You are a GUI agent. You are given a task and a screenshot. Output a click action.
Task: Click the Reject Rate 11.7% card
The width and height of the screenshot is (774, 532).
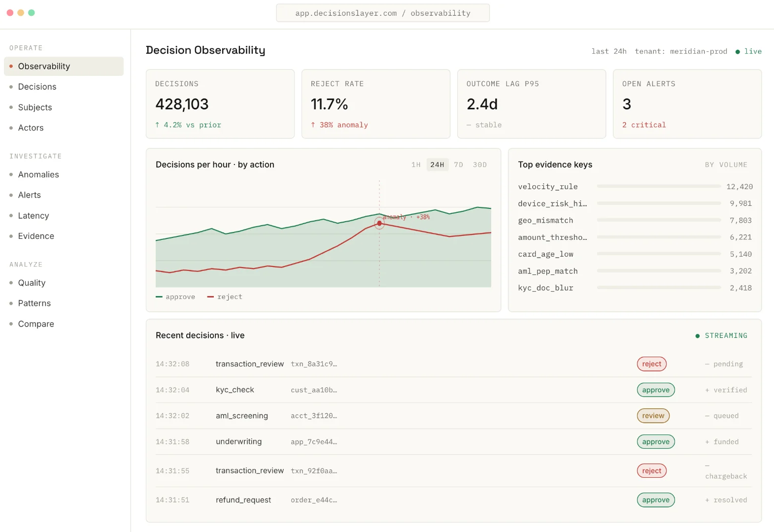click(x=376, y=104)
